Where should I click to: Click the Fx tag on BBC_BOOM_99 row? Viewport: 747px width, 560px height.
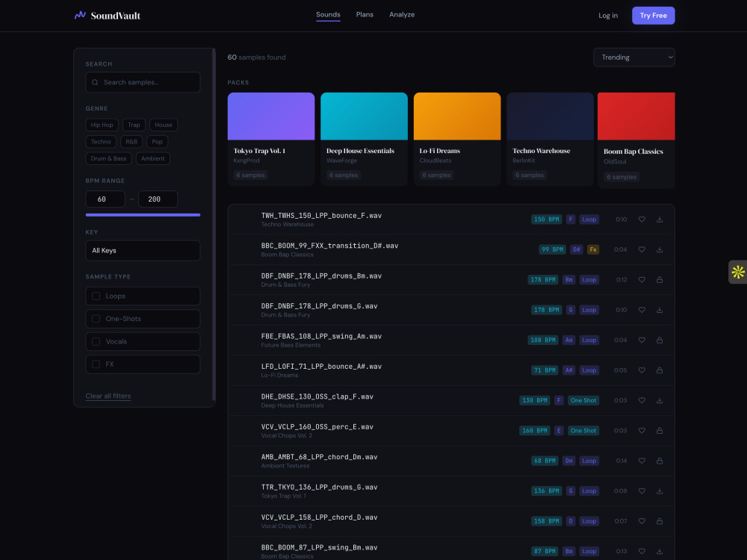click(592, 249)
